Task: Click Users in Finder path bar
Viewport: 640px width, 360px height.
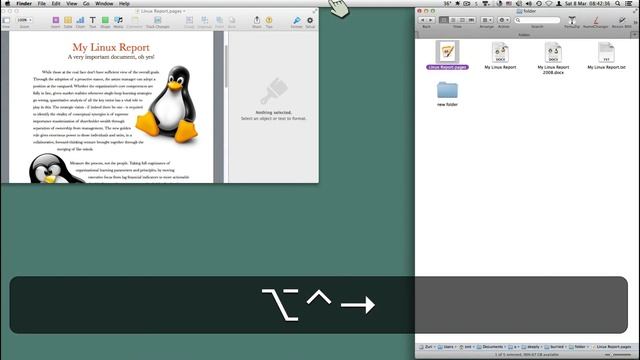Action: (446, 347)
